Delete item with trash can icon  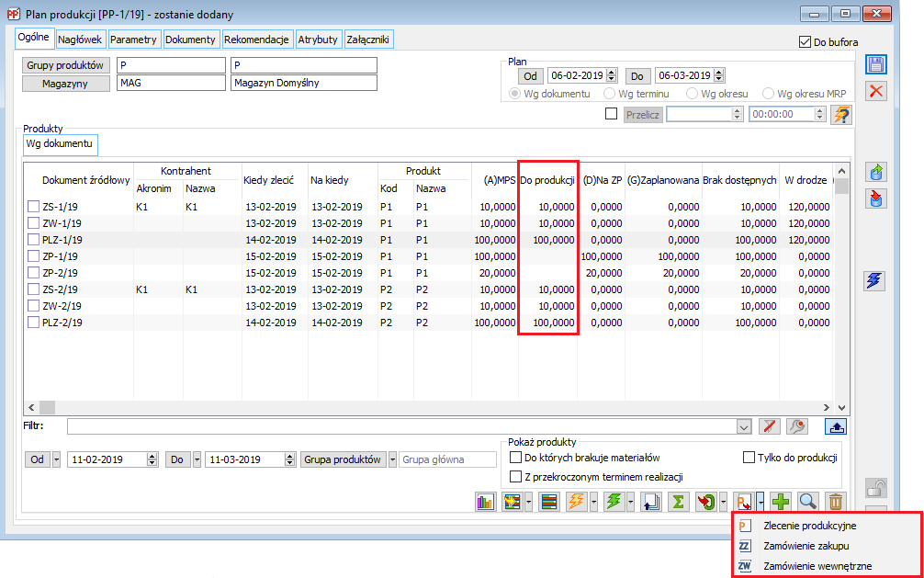point(835,503)
